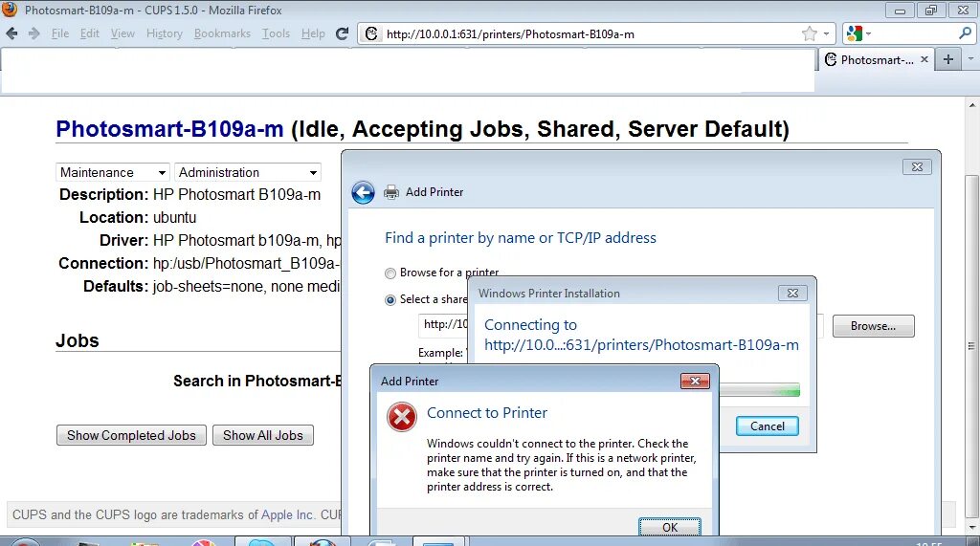Bookmark this page with the star icon

click(810, 33)
